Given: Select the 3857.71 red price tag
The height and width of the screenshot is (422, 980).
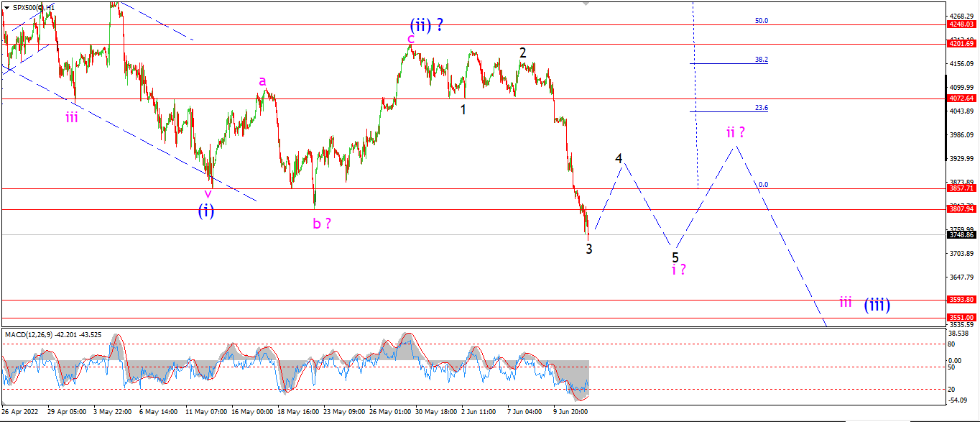Looking at the screenshot, I should 961,188.
